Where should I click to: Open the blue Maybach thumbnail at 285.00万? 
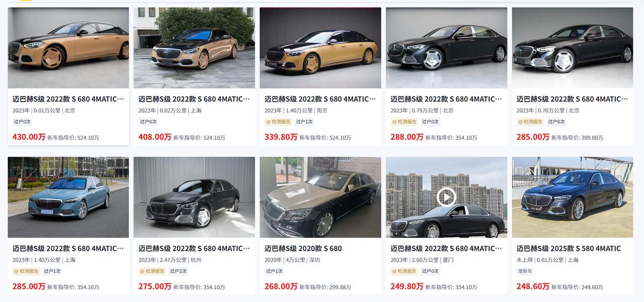68,197
